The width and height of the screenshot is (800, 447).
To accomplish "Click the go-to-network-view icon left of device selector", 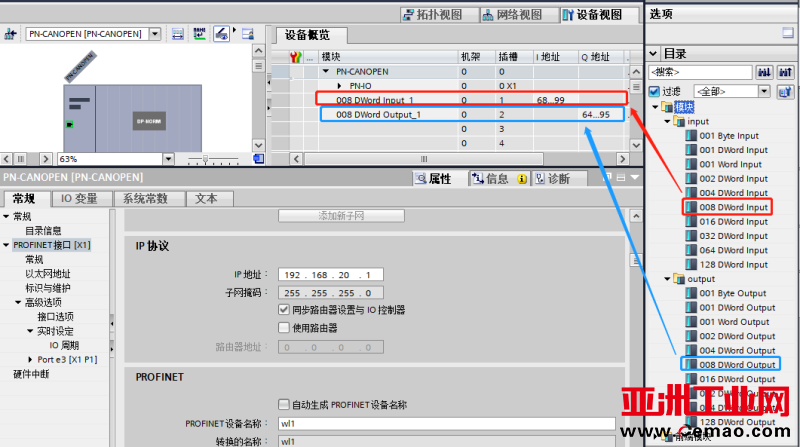I will (x=11, y=34).
